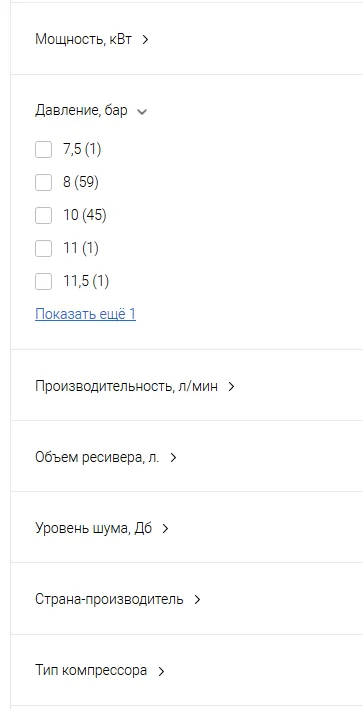Open the Тип компрессора filter title
363x710 pixels.
[91, 670]
